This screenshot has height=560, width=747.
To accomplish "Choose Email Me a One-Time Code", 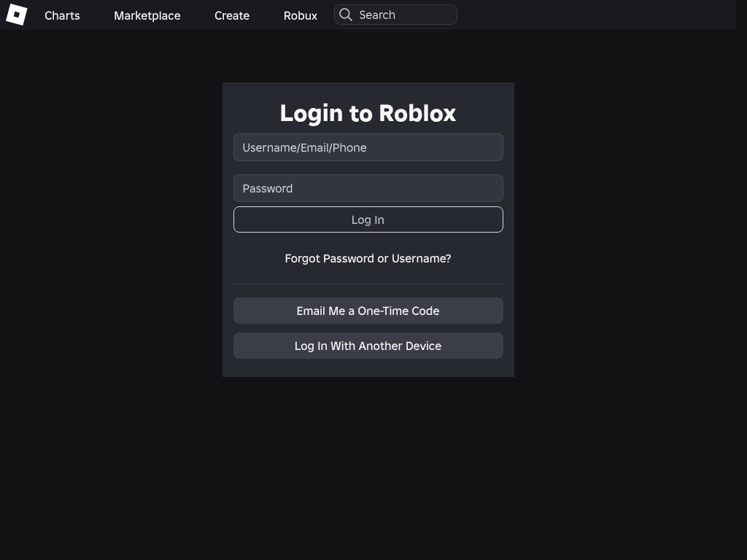I will [x=368, y=311].
